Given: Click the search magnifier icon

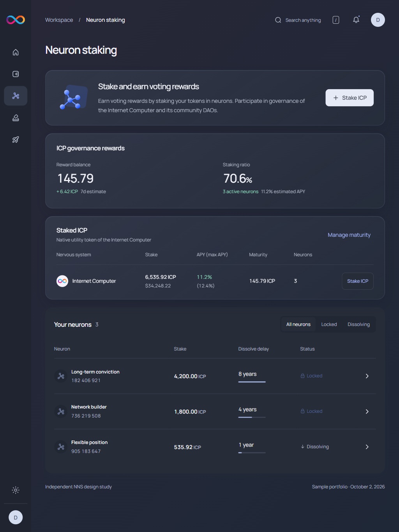Looking at the screenshot, I should click(x=278, y=20).
